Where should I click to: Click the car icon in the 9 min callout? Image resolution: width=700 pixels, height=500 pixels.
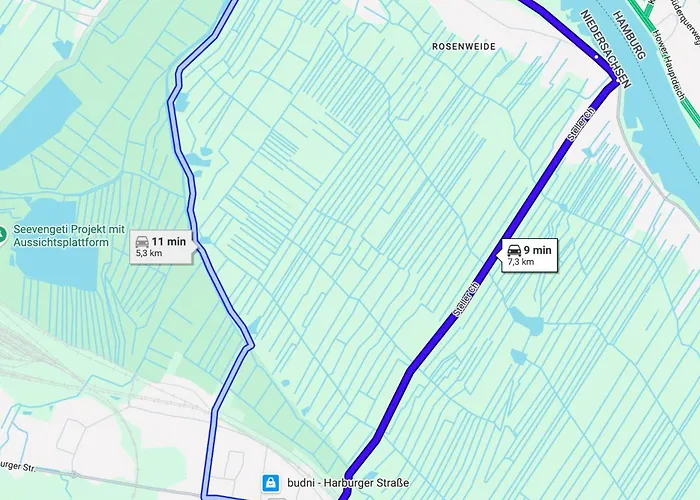(514, 250)
